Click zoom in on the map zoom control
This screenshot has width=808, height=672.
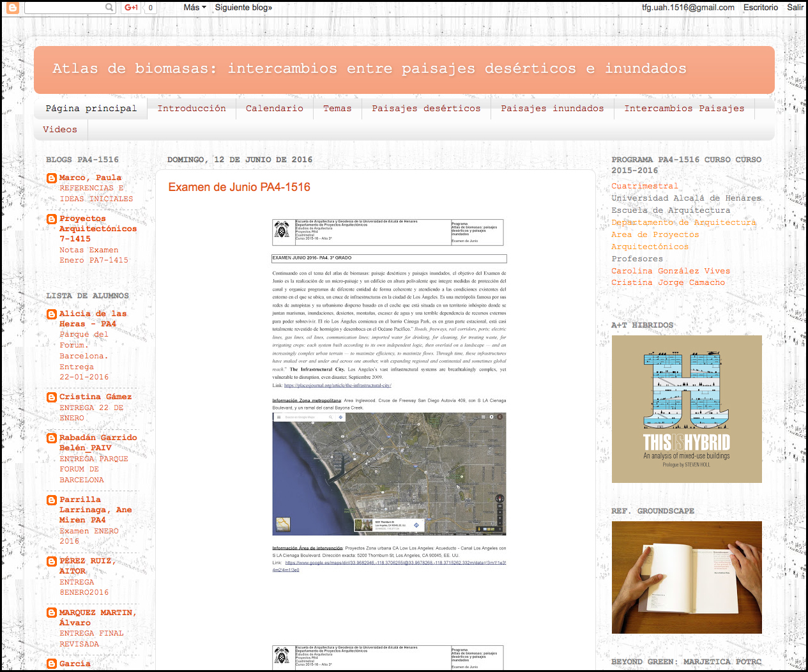click(499, 518)
